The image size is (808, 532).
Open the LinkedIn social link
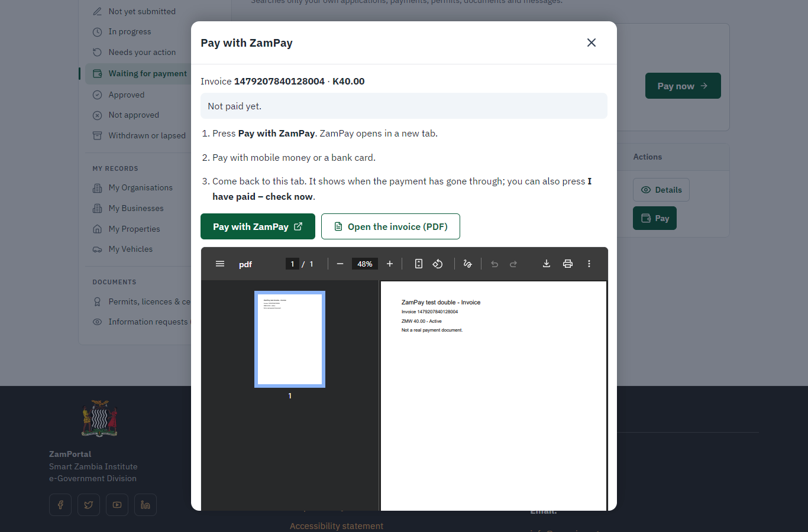[146, 505]
